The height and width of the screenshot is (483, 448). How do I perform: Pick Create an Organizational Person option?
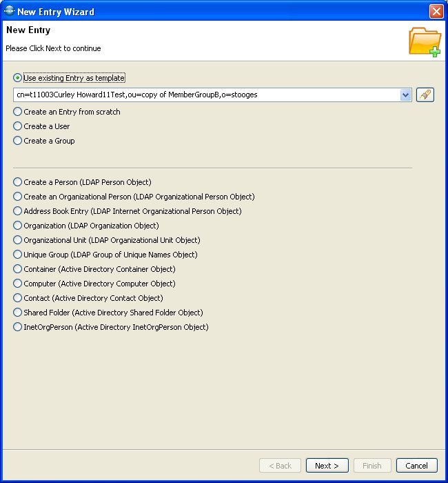[x=18, y=197]
